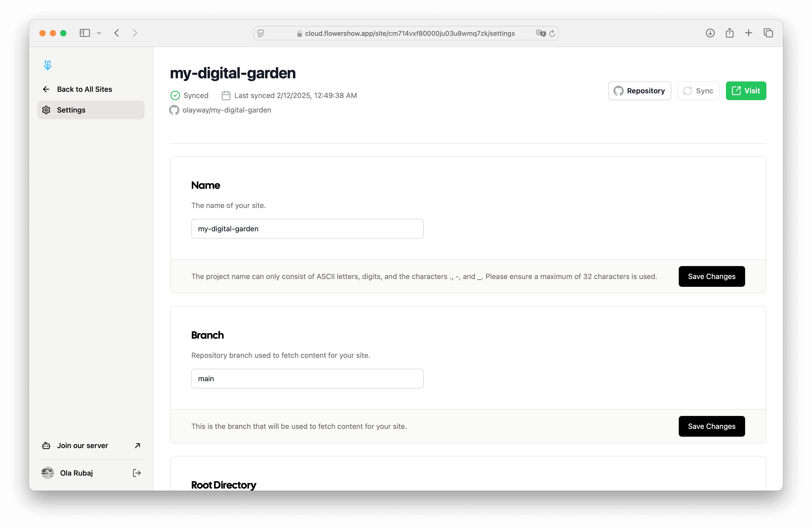Click the GitHub icon beside olayway/my-digital-garden
Image resolution: width=812 pixels, height=529 pixels.
coord(174,110)
